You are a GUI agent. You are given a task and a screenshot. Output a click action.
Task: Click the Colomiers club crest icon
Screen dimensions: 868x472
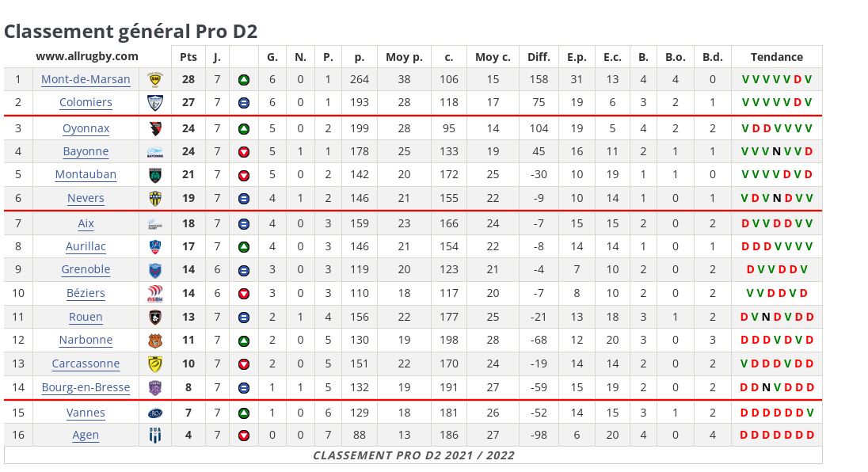(x=155, y=102)
